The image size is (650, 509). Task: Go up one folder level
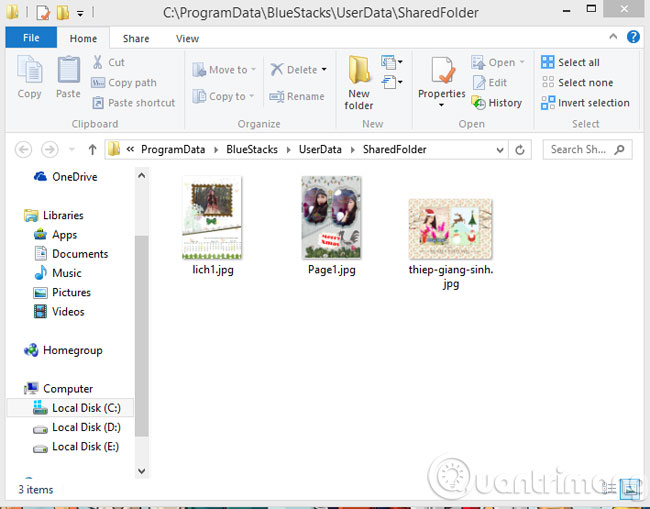(x=92, y=149)
